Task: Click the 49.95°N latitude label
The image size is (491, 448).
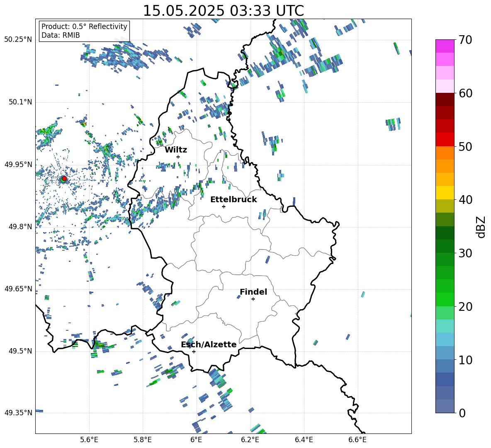Action: (18, 165)
